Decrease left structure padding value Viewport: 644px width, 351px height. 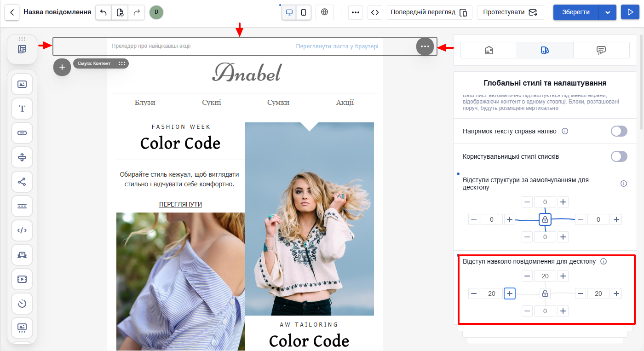(x=474, y=219)
